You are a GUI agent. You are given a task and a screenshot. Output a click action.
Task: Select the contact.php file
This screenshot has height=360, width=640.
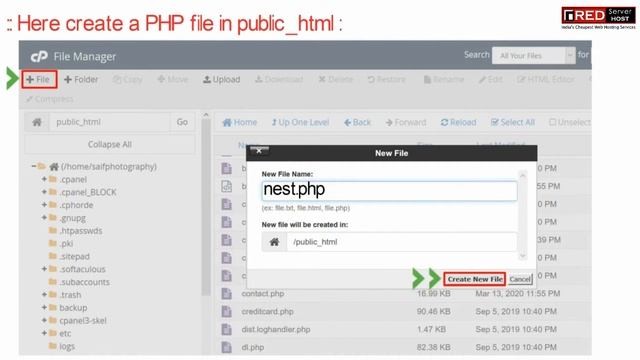(x=263, y=293)
